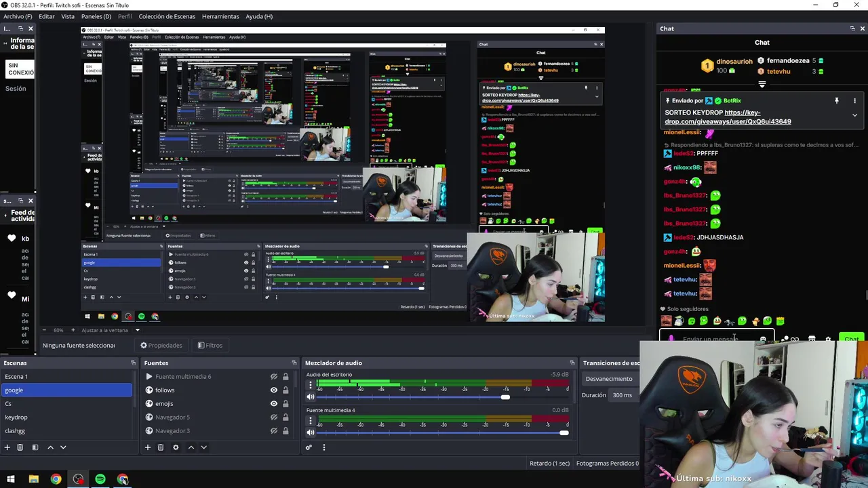The image size is (868, 488).
Task: Select the Escena 1 scene
Action: (66, 376)
